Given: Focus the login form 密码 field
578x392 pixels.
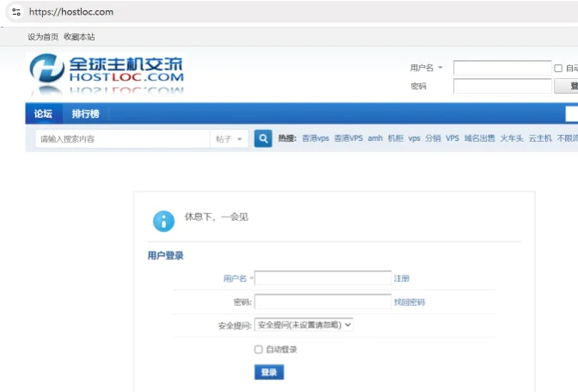Looking at the screenshot, I should click(x=323, y=301).
